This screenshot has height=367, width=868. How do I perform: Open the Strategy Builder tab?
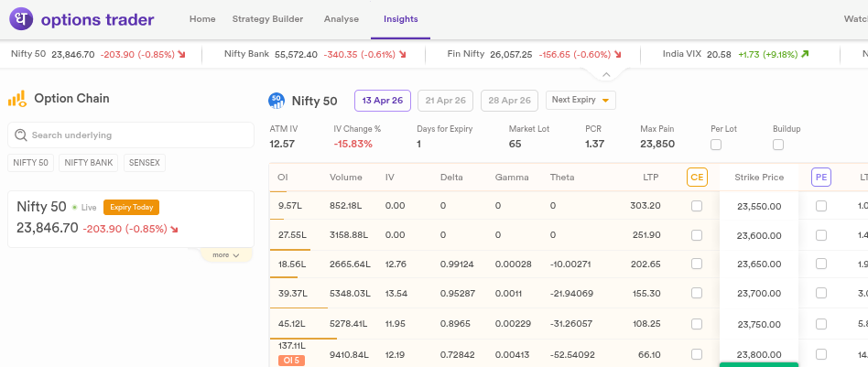268,19
